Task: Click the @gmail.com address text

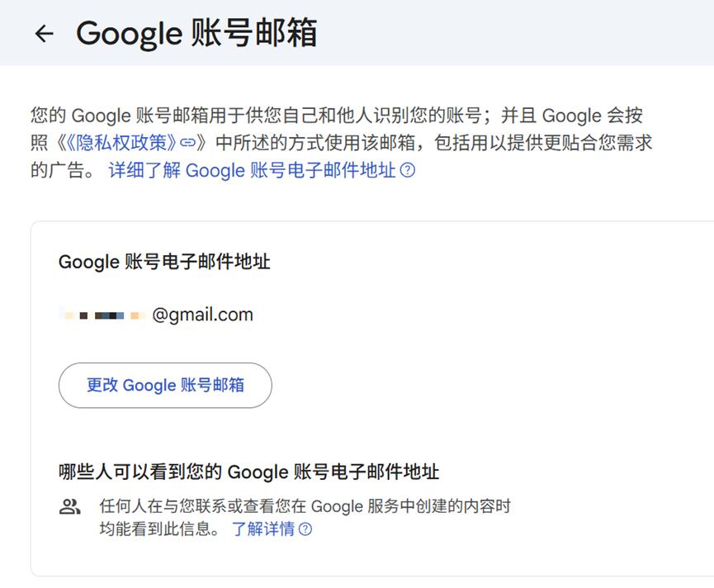Action: [202, 315]
